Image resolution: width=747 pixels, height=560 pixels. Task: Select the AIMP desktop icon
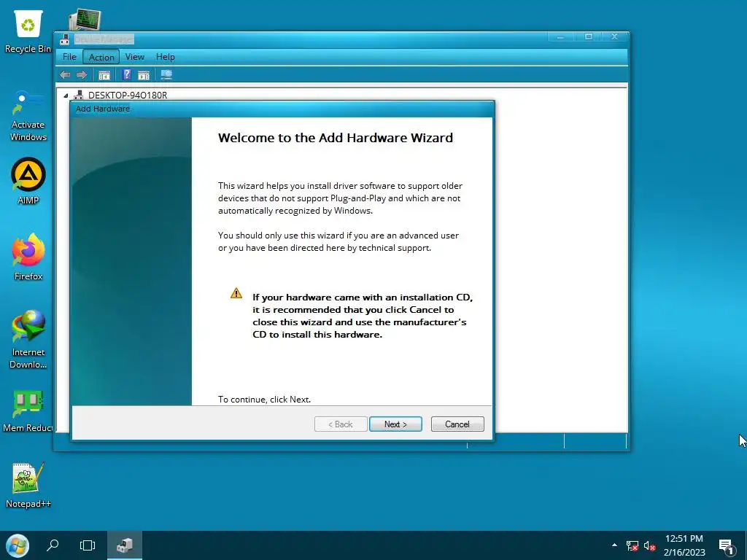28,181
